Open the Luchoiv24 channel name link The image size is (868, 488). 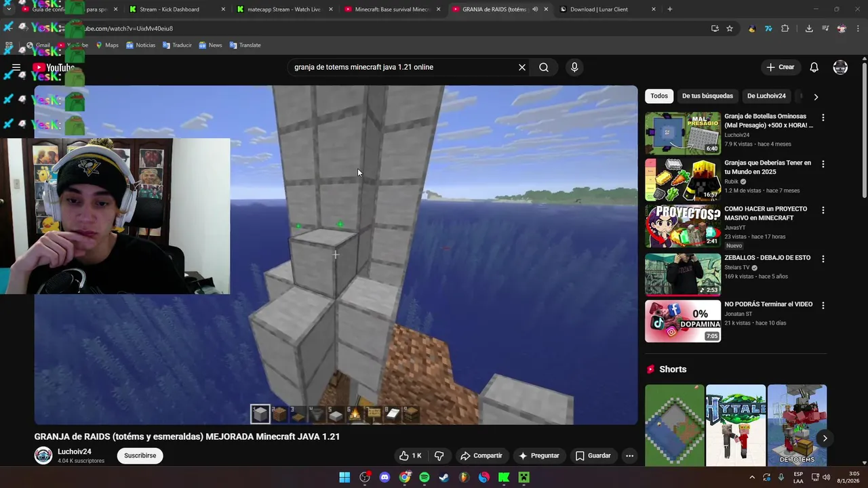(75, 451)
